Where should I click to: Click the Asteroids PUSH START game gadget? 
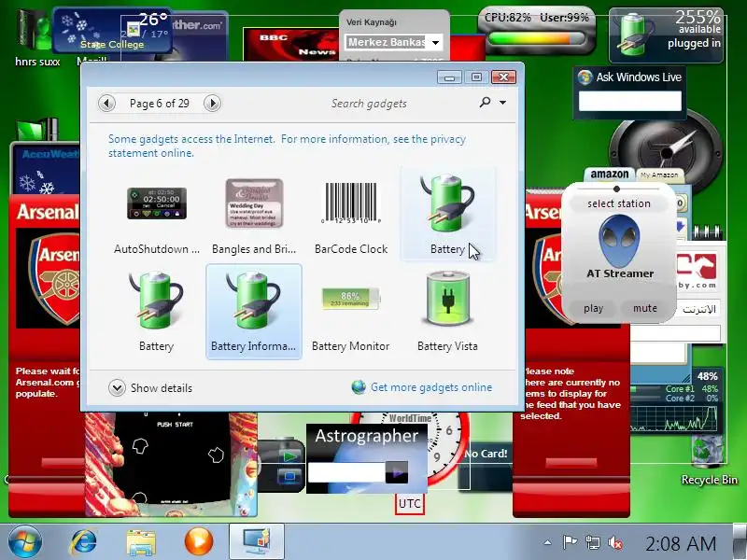(x=172, y=465)
